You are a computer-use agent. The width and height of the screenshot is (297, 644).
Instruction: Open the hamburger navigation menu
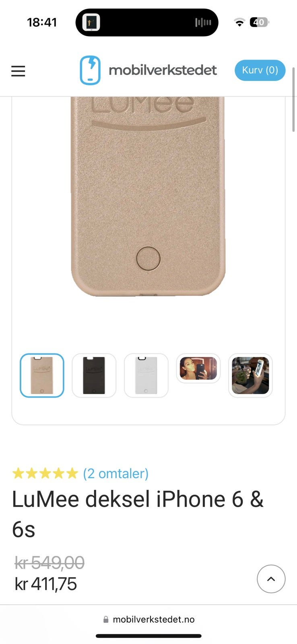(x=18, y=71)
